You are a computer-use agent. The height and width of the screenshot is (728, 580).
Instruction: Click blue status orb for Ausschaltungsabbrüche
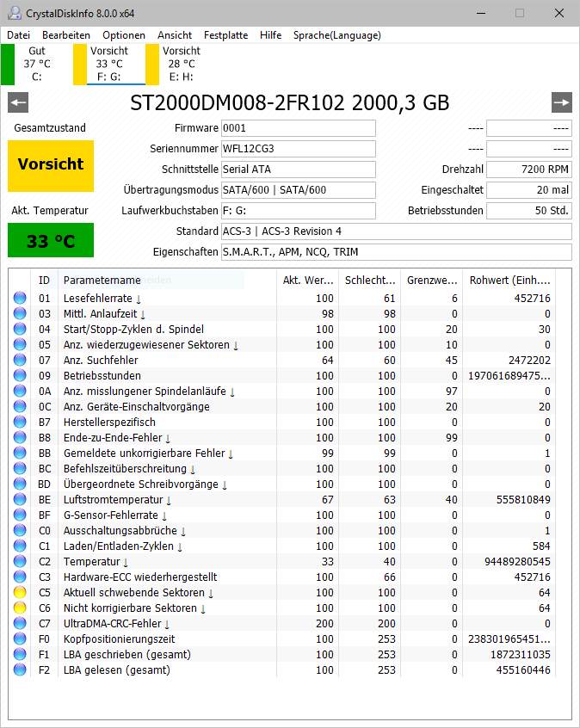tap(20, 531)
